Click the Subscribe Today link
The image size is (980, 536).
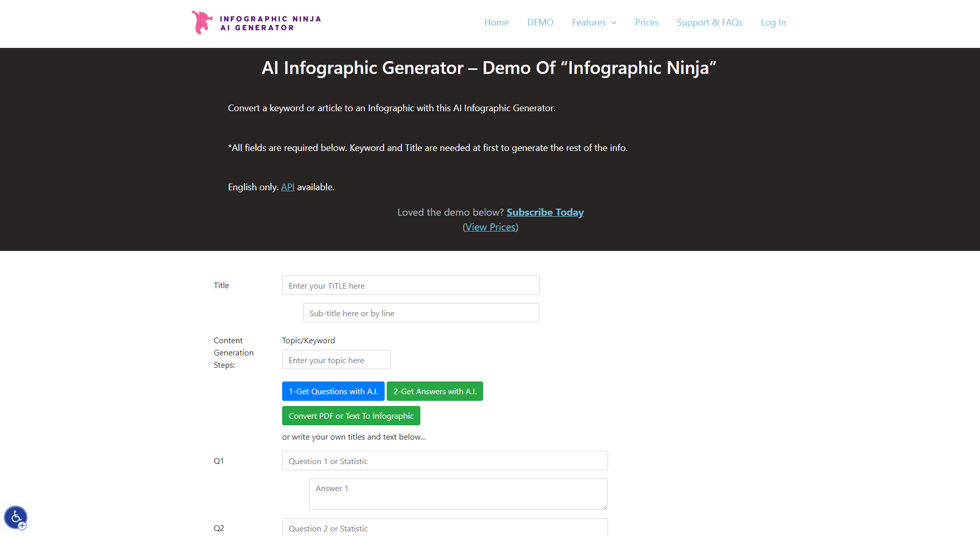pos(545,212)
